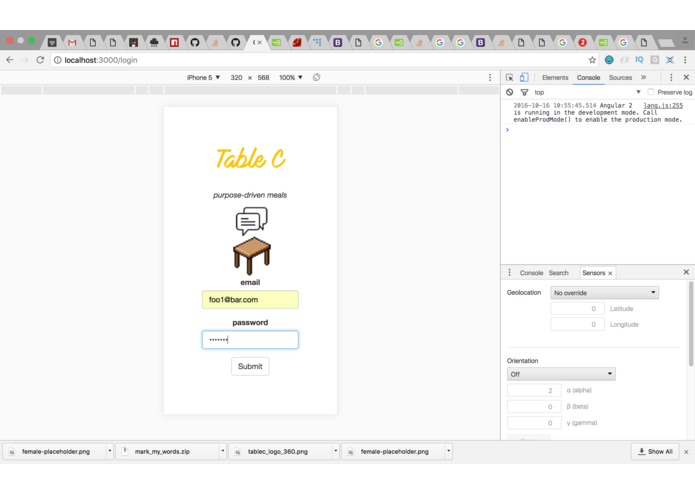Click the browser forward arrow
The width and height of the screenshot is (695, 494).
pos(25,60)
